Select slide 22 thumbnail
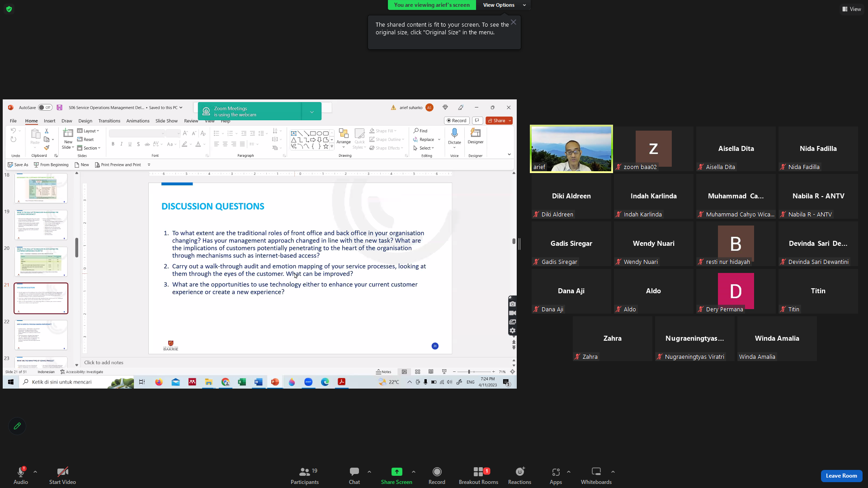Image resolution: width=868 pixels, height=488 pixels. coord(41,335)
